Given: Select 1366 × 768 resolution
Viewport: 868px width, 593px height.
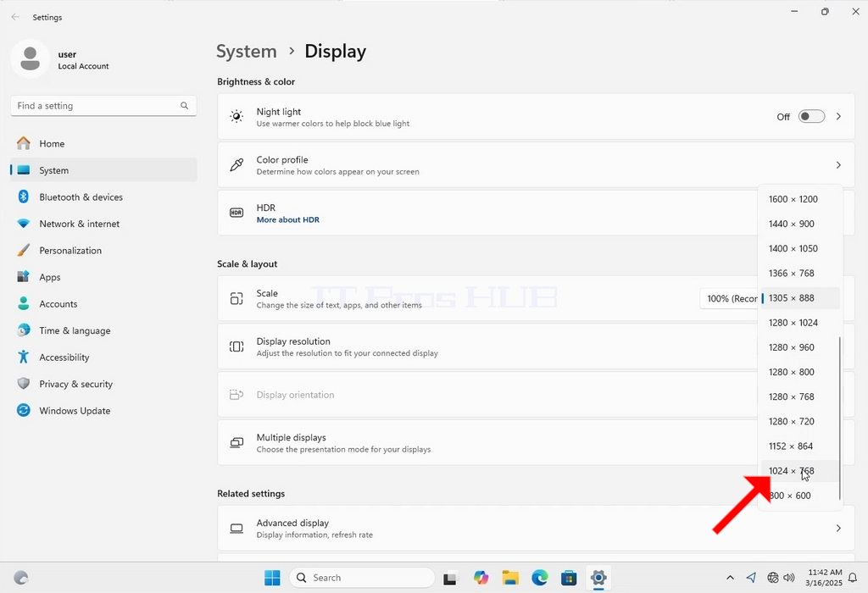Looking at the screenshot, I should tap(800, 274).
